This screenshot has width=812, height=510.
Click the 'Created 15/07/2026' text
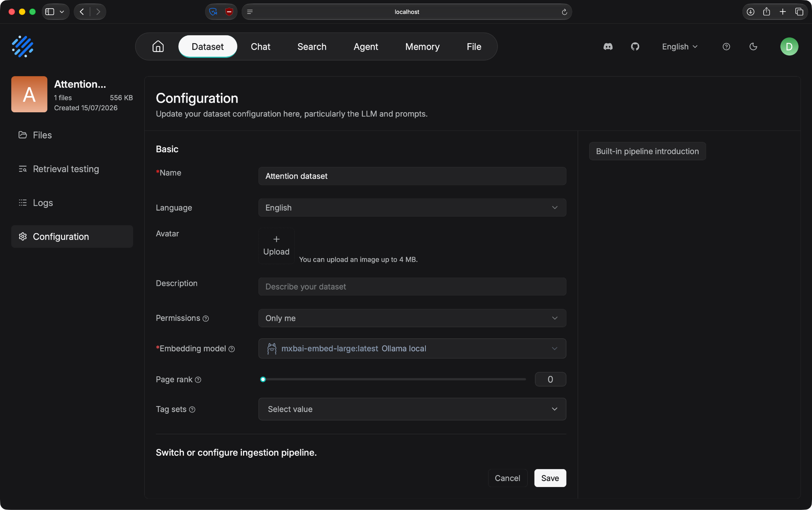86,108
